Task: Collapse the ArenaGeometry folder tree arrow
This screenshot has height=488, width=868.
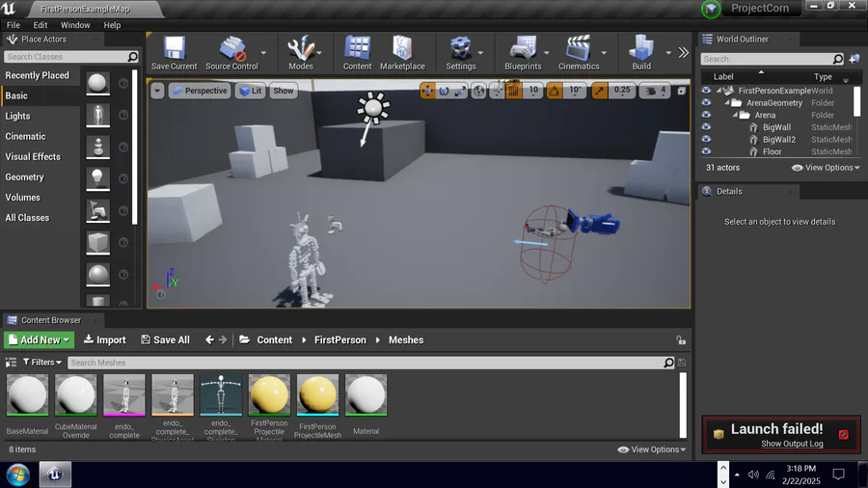Action: [727, 103]
